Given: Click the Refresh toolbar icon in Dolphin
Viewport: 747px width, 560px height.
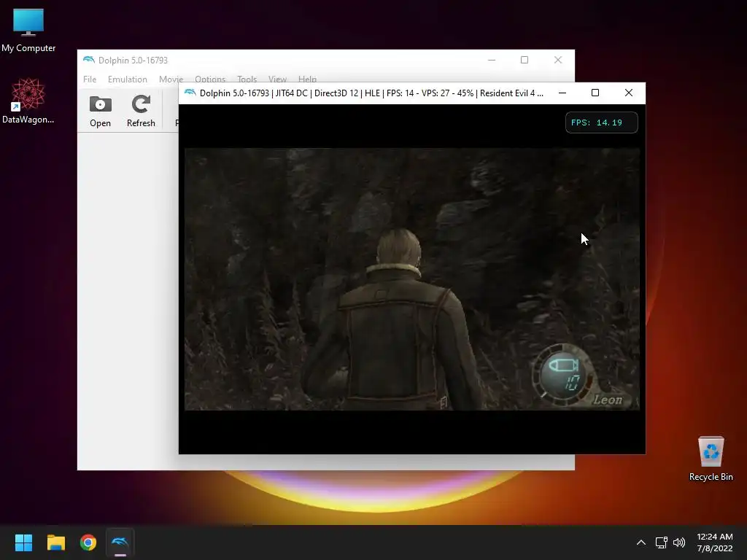Looking at the screenshot, I should (141, 112).
